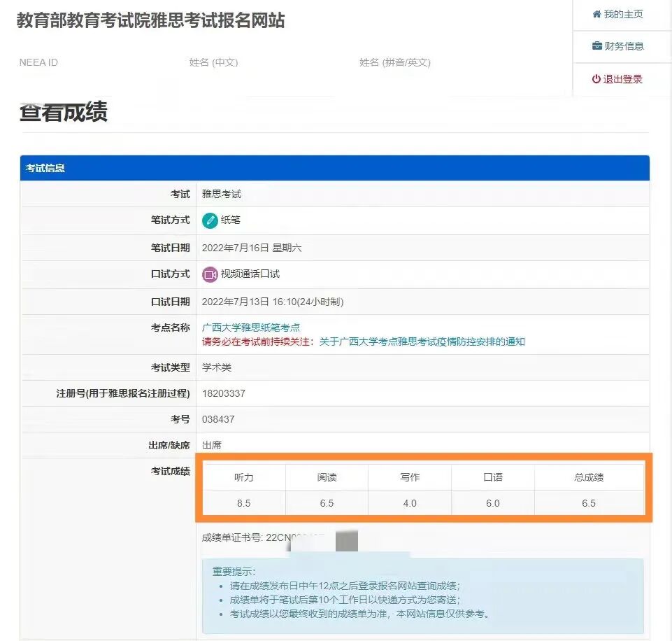Select the 阅读 score cell showing 6.5
This screenshot has width=672, height=641.
tap(327, 502)
